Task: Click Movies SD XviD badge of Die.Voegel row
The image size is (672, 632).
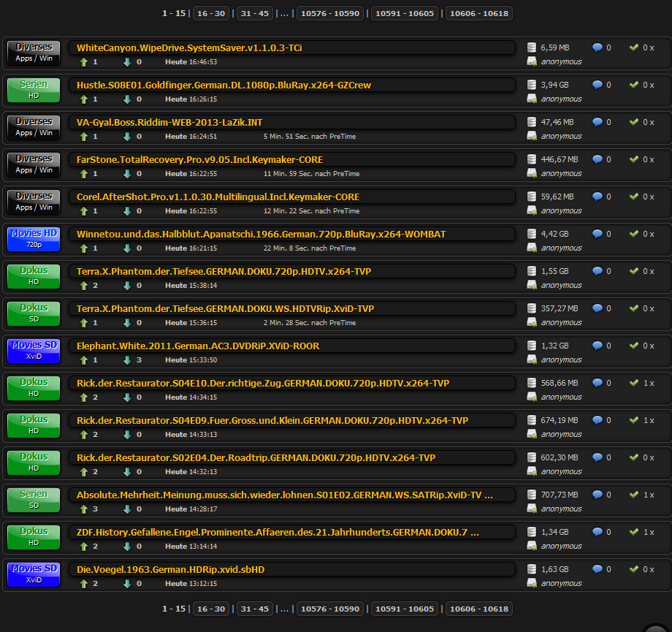Action: 34,574
